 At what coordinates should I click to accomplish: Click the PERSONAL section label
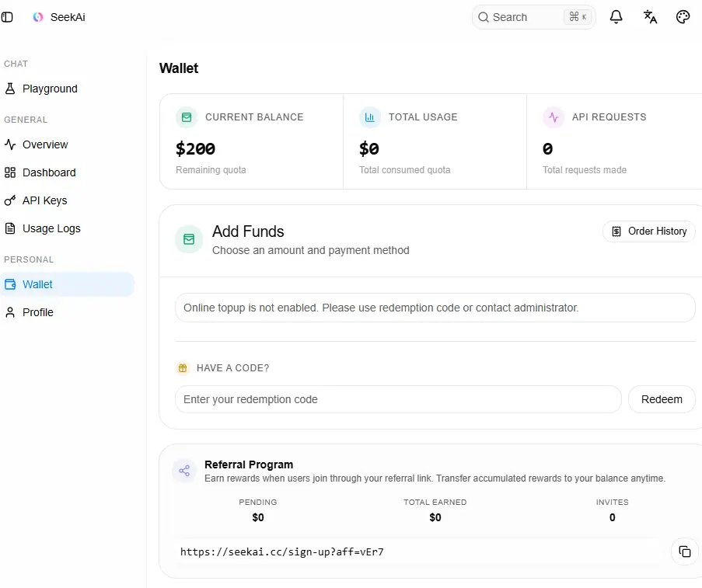click(29, 259)
